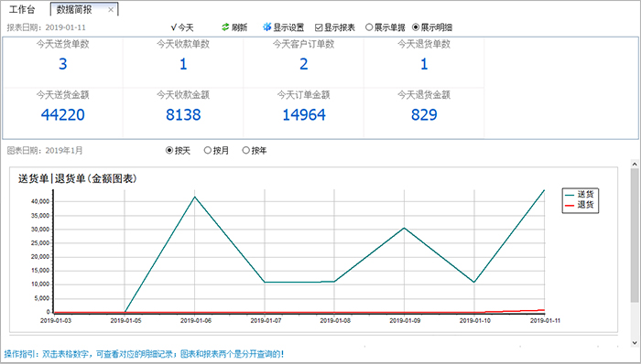Screen dimensions: 641x364
Task: Close the 数据简报 tab
Action: pyautogui.click(x=111, y=10)
